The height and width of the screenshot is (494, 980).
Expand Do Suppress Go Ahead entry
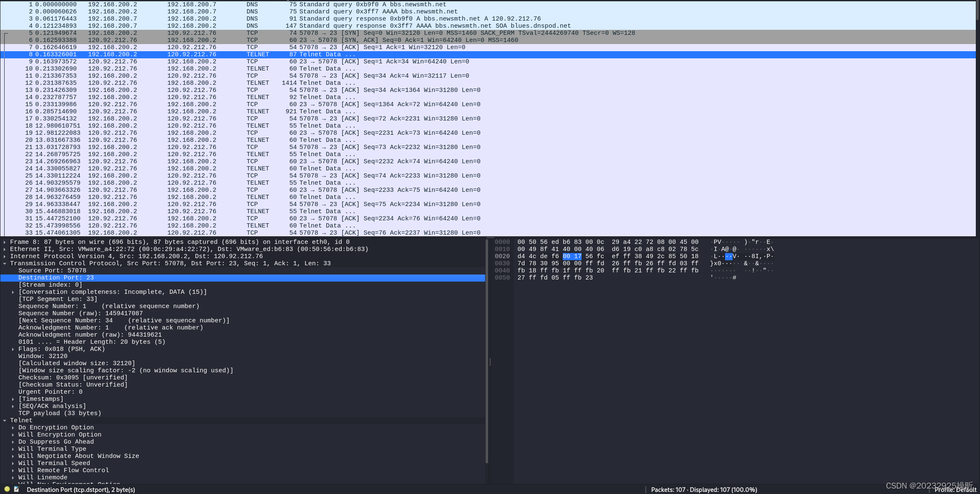click(x=13, y=442)
